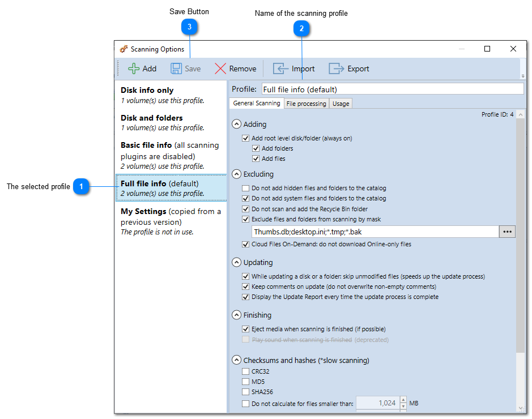Uncheck 'Do not add hidden files and folders'

click(x=246, y=188)
